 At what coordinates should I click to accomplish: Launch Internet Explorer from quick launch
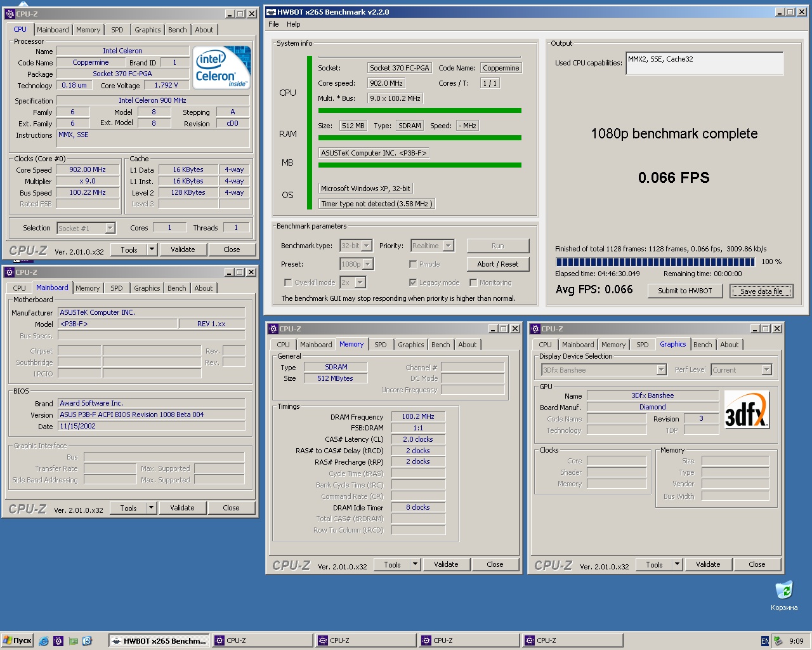click(44, 641)
